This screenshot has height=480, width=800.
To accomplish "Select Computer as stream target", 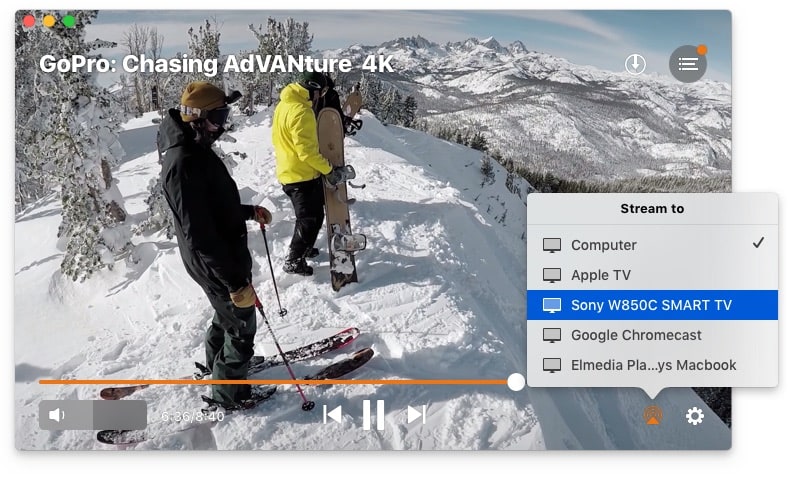I will pos(652,245).
